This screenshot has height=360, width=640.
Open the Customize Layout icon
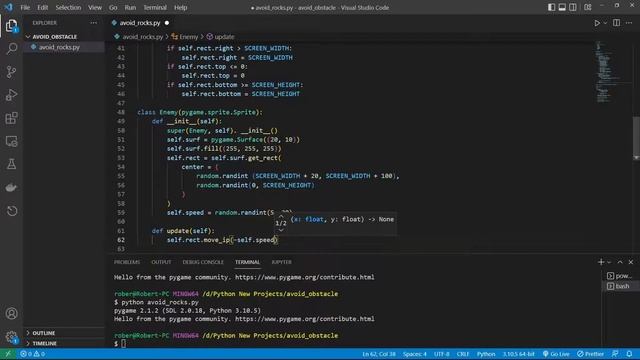(588, 7)
